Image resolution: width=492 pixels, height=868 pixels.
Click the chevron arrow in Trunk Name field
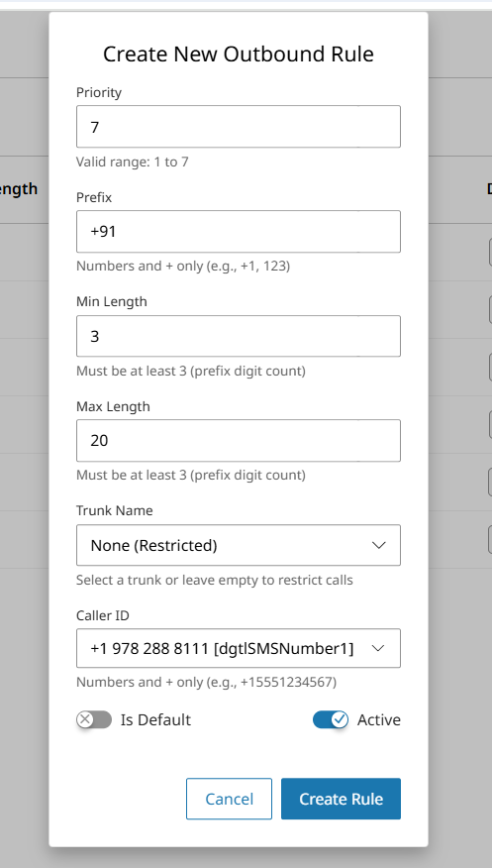click(x=379, y=545)
